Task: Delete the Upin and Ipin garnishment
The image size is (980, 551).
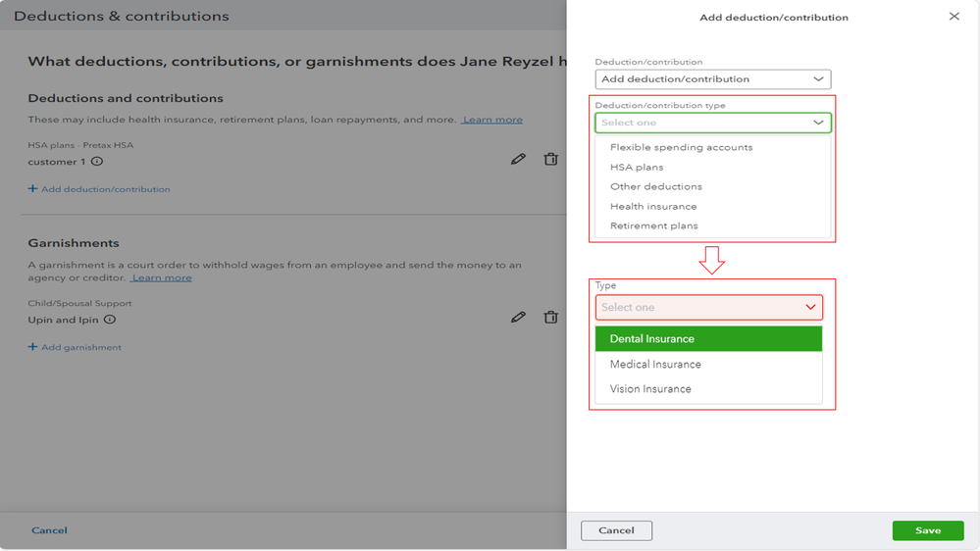Action: pyautogui.click(x=551, y=317)
